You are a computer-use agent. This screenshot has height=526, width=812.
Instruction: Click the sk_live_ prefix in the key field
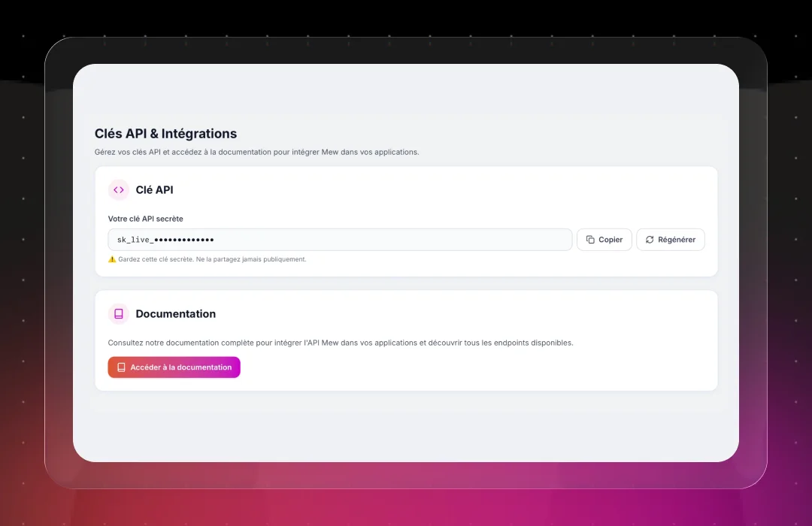pos(134,239)
